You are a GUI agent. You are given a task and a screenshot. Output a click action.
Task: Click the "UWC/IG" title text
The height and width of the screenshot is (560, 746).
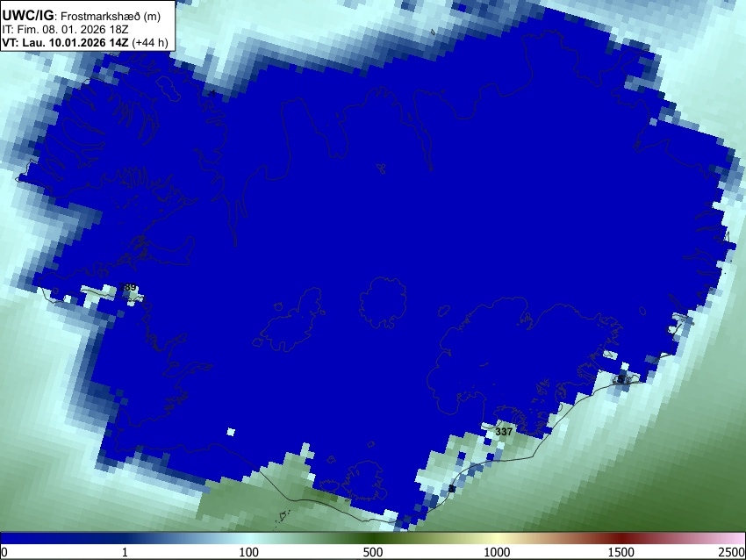point(27,15)
